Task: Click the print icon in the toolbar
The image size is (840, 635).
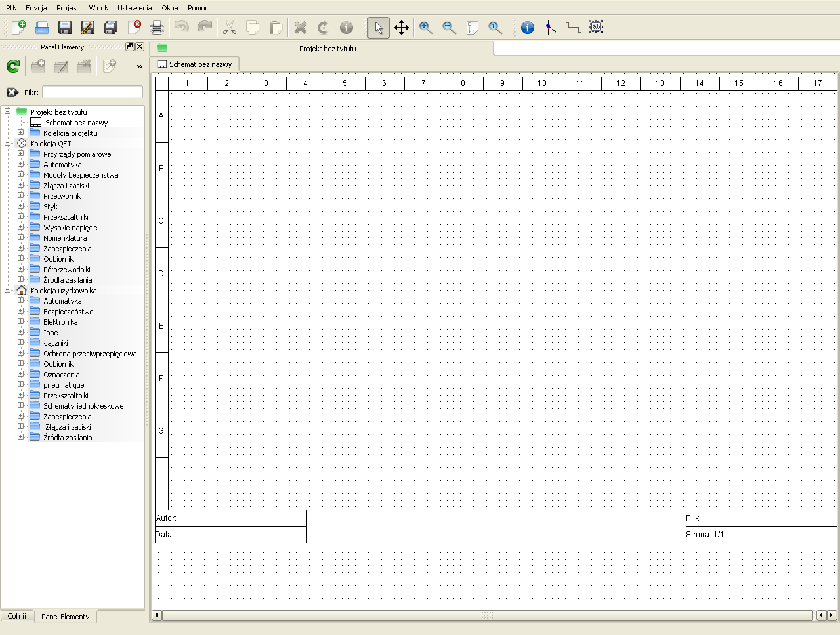Action: tap(157, 28)
